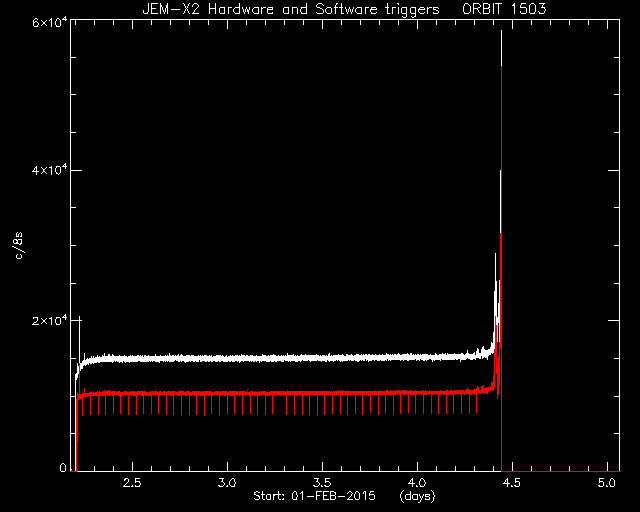Click the 5.0 x-axis tick label
Viewport: 640px width, 512px height.
607,483
